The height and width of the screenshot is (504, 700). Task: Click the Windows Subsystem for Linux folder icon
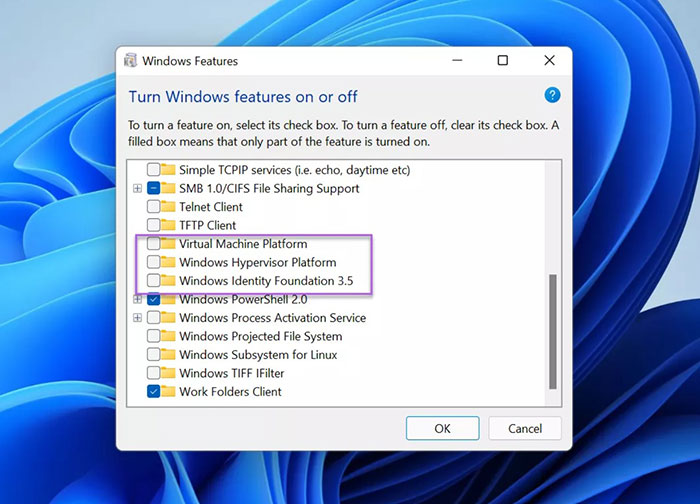point(168,355)
